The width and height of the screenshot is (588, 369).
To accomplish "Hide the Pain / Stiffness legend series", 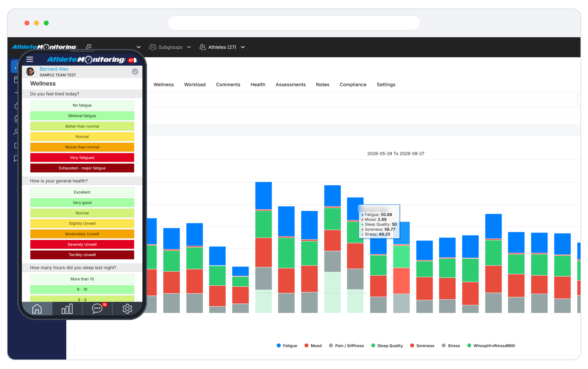I will (346, 345).
